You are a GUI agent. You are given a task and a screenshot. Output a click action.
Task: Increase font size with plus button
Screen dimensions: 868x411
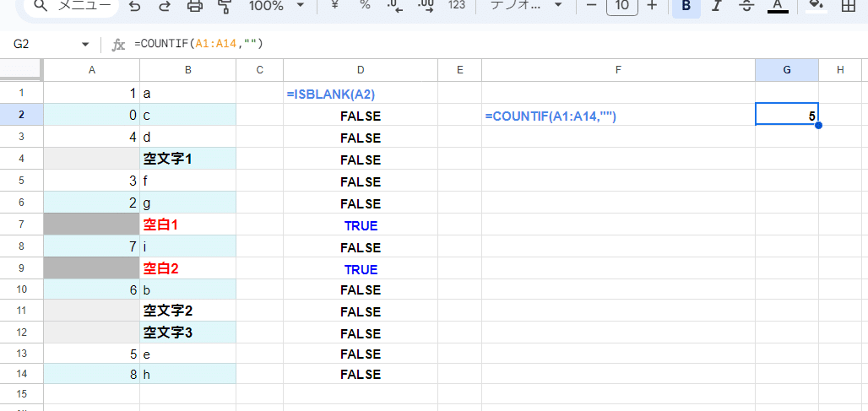point(652,6)
